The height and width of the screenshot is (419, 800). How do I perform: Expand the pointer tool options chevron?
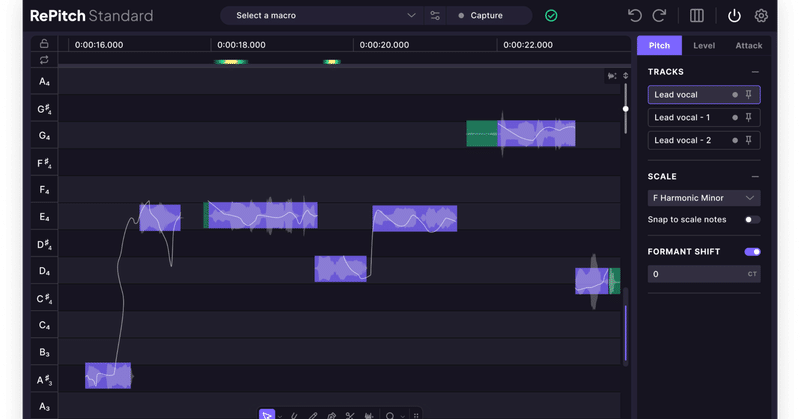click(x=280, y=416)
